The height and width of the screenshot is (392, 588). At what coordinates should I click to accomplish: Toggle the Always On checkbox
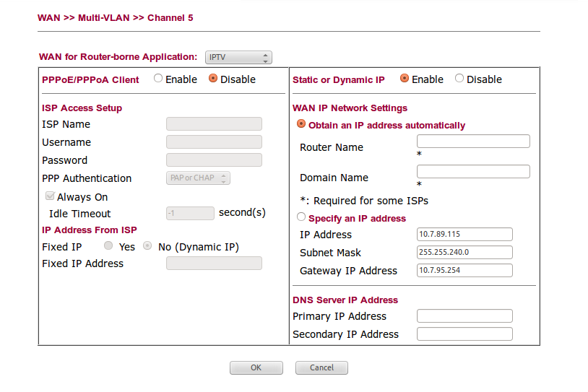click(x=50, y=196)
